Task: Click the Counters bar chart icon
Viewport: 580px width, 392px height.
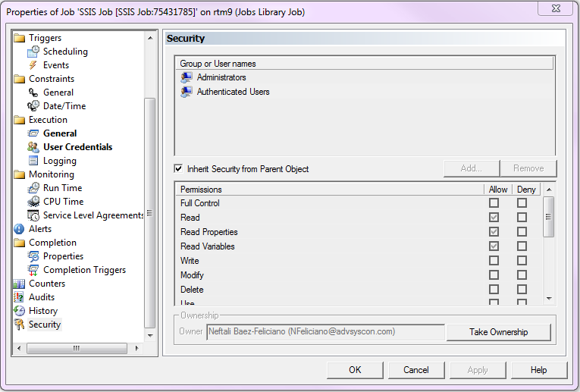Action: pos(19,284)
